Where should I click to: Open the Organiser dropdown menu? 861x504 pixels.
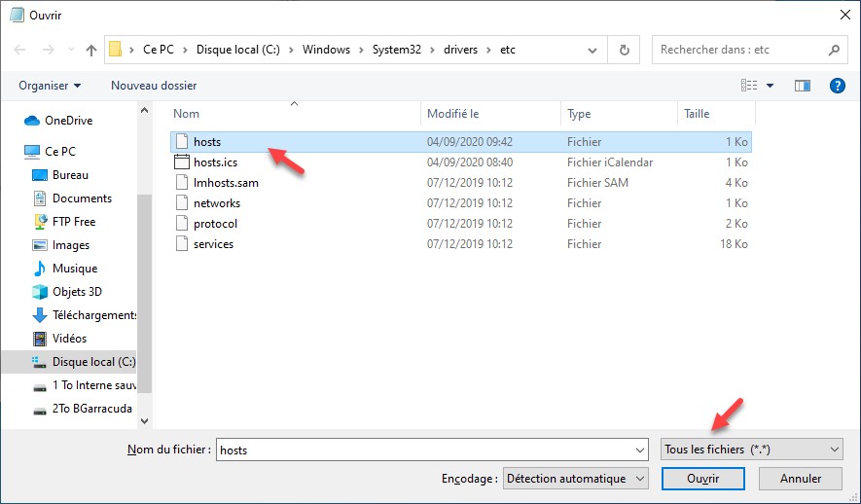tap(50, 86)
